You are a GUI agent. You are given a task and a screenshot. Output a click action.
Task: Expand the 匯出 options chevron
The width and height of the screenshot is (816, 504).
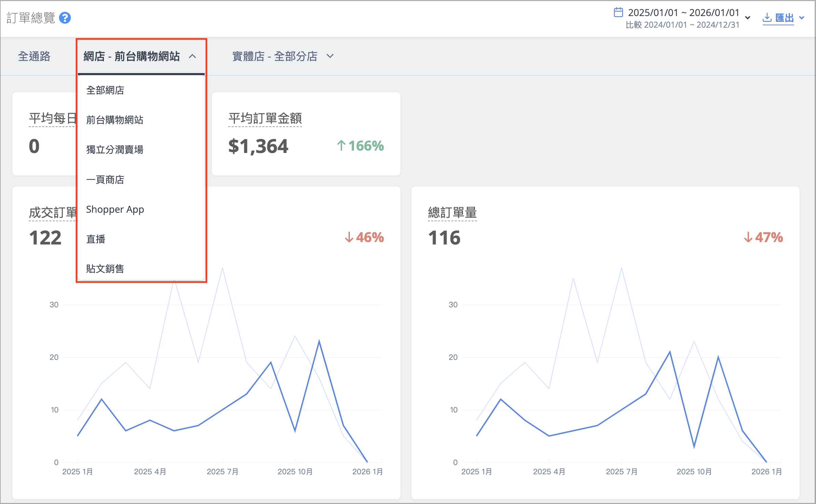pyautogui.click(x=802, y=18)
